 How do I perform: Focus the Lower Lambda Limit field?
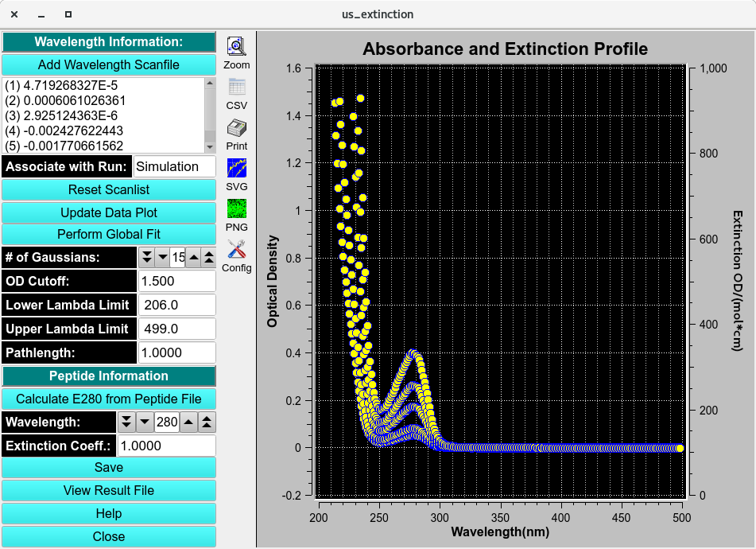176,306
